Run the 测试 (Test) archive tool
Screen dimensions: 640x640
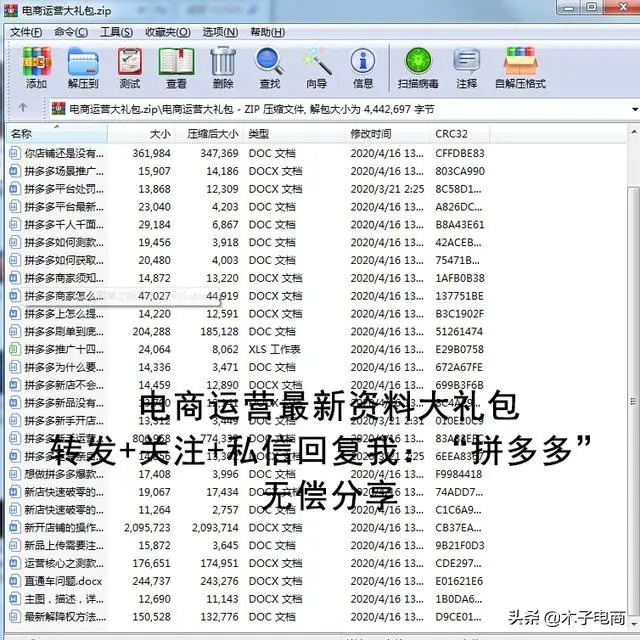[x=130, y=68]
